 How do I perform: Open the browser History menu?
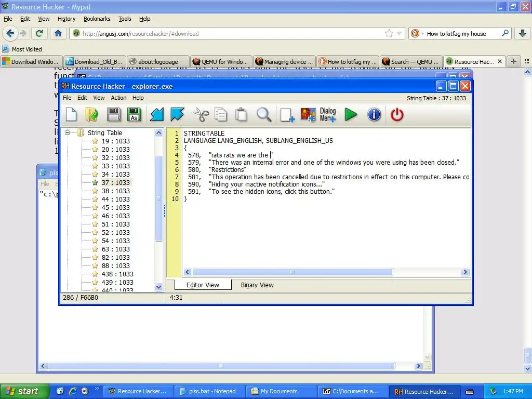click(66, 19)
